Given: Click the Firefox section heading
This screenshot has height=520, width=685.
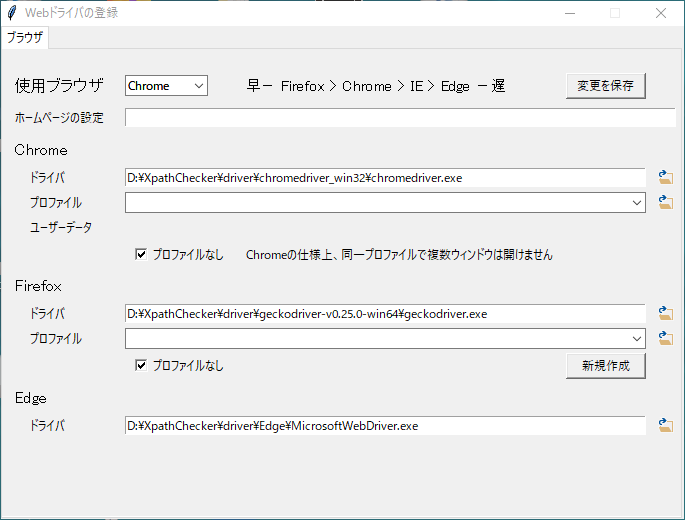Looking at the screenshot, I should (38, 286).
